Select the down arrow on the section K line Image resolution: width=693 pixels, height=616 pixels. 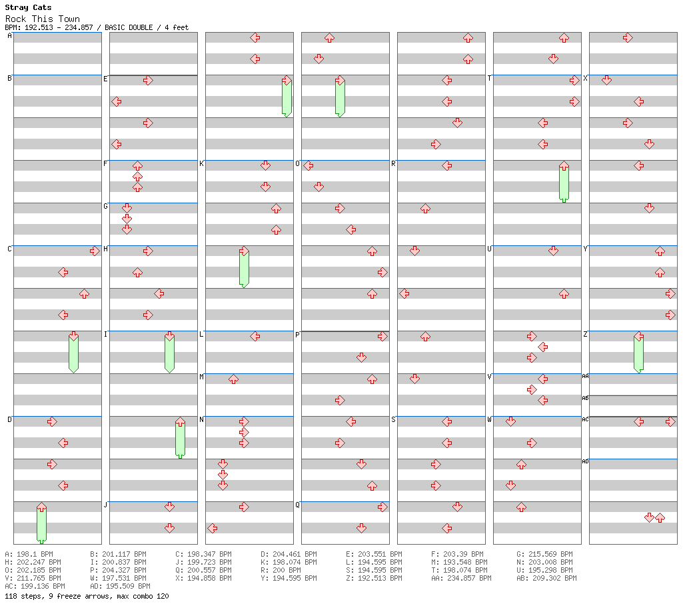(x=265, y=166)
